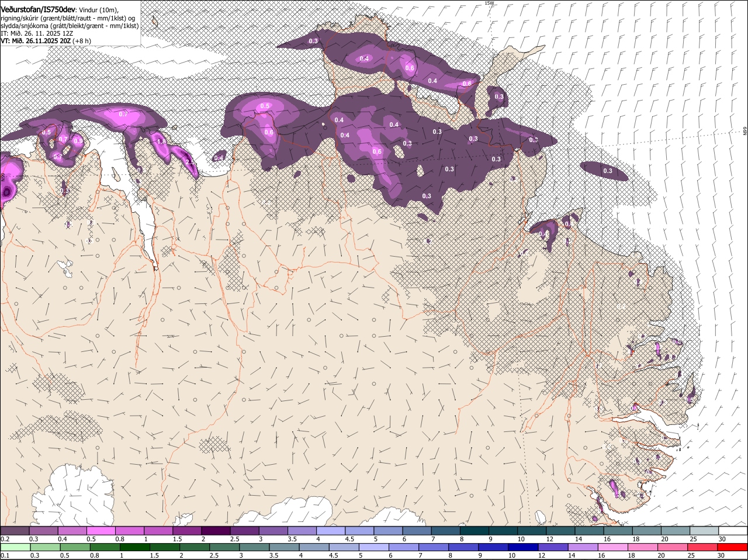748x560 pixels.
Task: Select the "VT: Mið. 26.11.2025 20Z" valid time
Action: pos(36,41)
